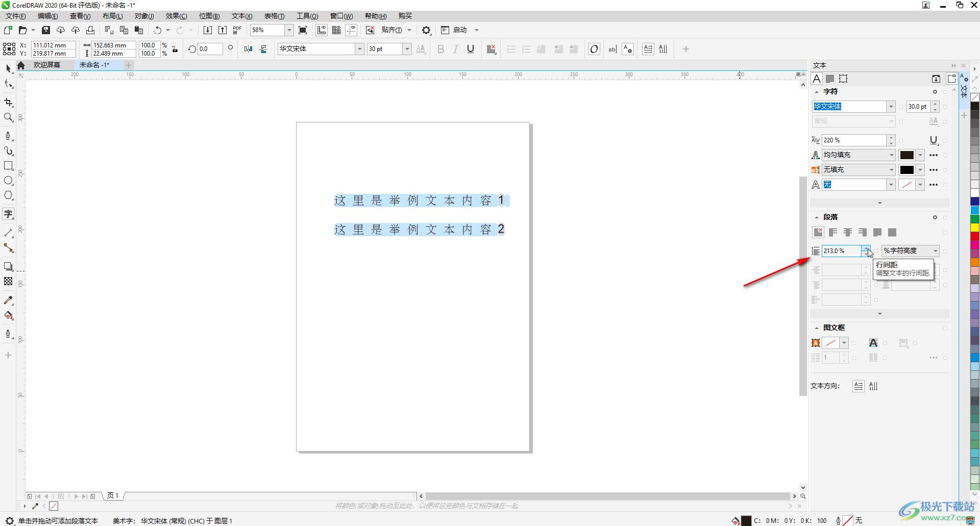Select the Zoom tool

[x=8, y=118]
